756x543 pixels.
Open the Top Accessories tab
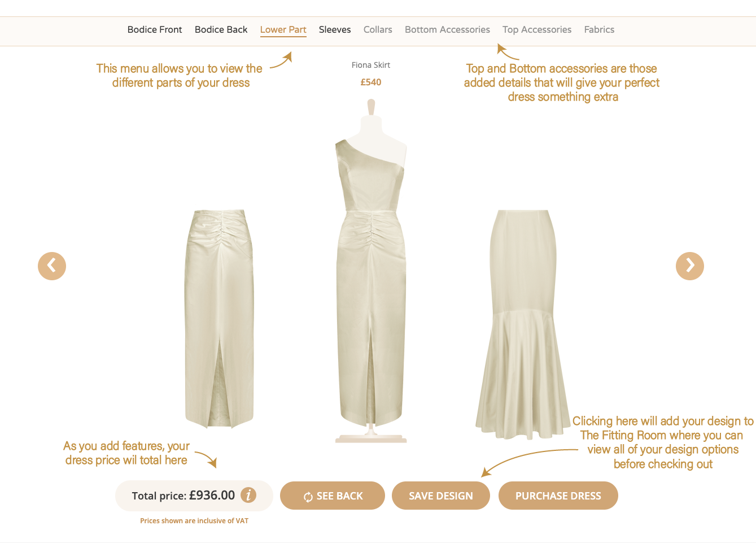coord(537,29)
